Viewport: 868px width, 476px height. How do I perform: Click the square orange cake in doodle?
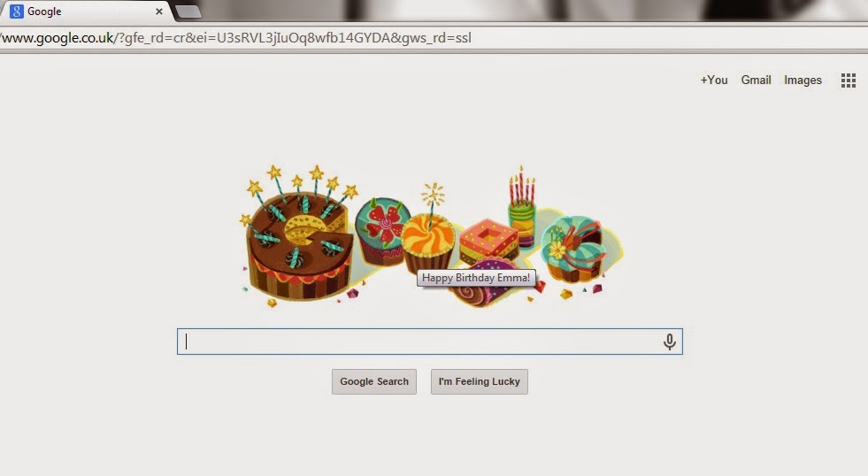(488, 242)
